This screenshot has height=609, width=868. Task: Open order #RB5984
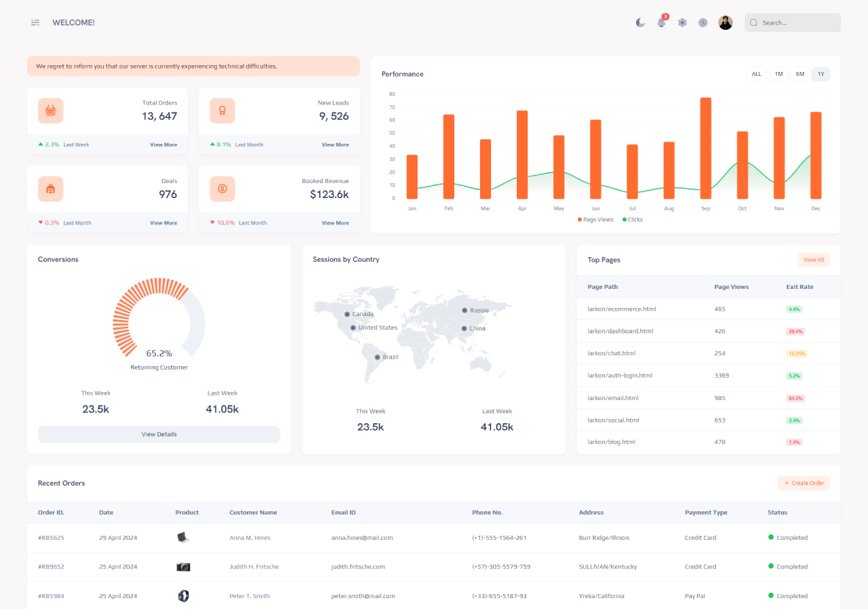(51, 596)
